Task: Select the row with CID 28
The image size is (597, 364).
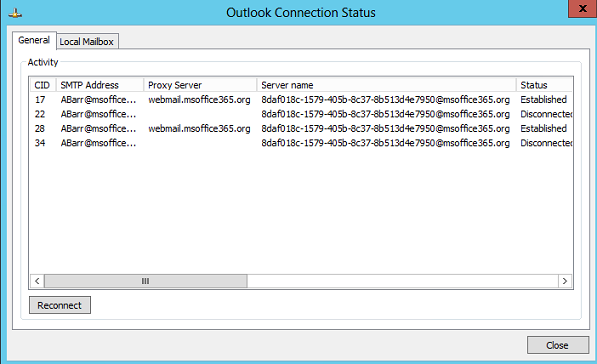Action: click(x=301, y=129)
